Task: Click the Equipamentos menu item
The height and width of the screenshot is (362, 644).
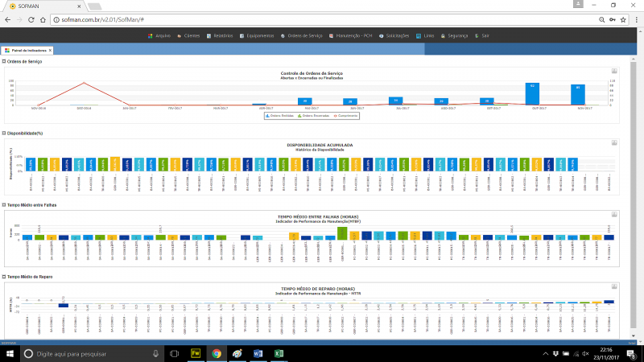Action: click(259, 36)
